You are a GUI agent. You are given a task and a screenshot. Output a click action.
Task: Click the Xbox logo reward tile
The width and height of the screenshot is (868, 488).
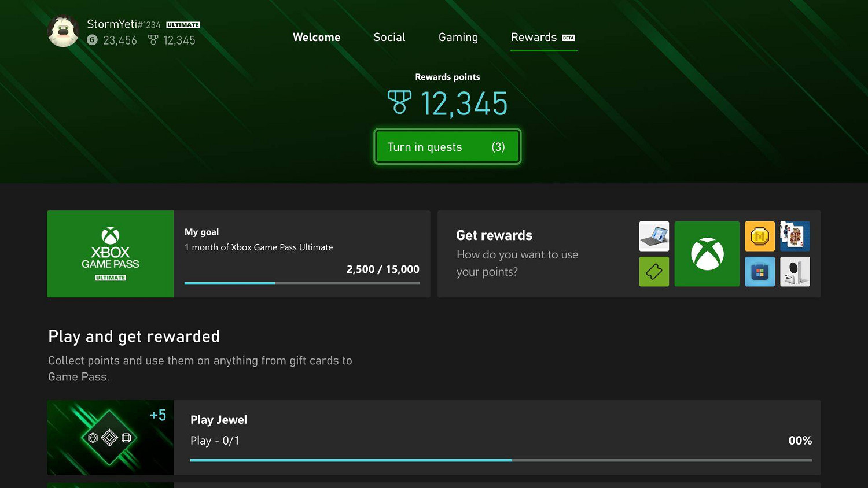(x=707, y=253)
